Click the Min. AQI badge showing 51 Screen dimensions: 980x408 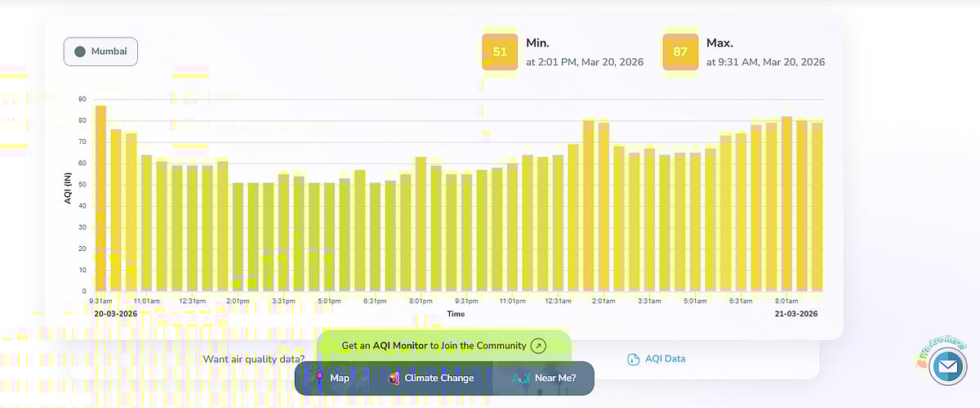pyautogui.click(x=500, y=52)
